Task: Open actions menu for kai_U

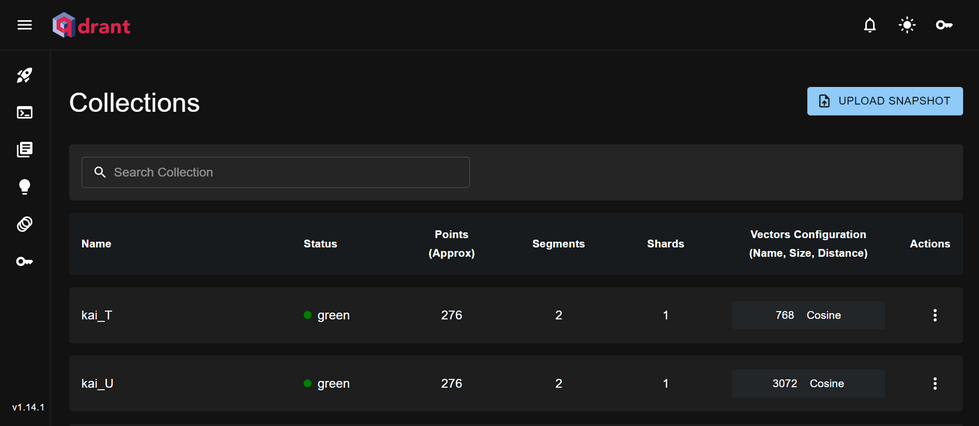Action: 935,384
